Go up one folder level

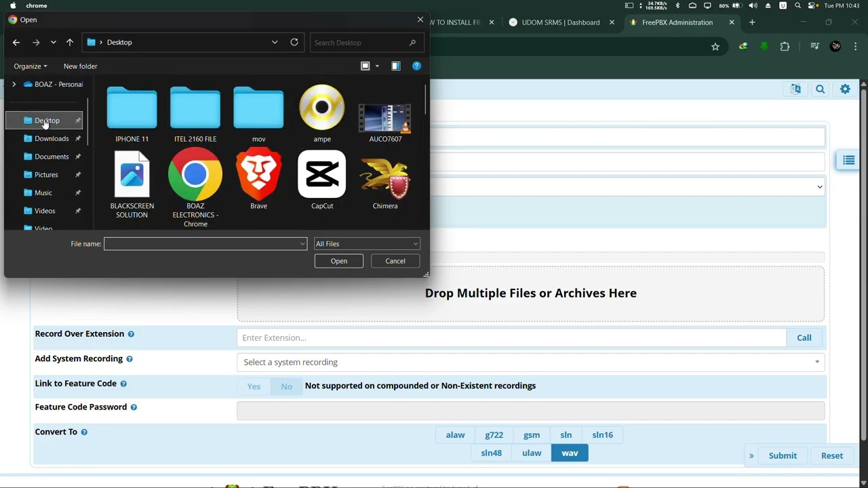(x=70, y=43)
